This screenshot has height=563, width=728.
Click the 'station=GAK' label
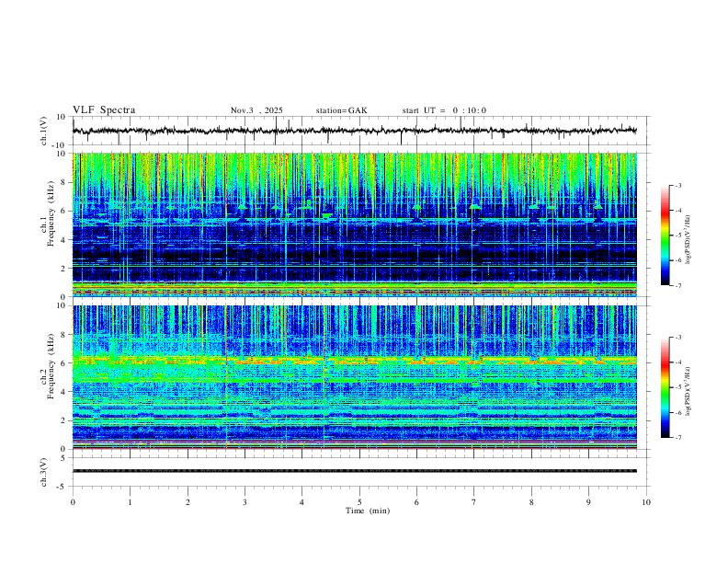click(x=341, y=110)
